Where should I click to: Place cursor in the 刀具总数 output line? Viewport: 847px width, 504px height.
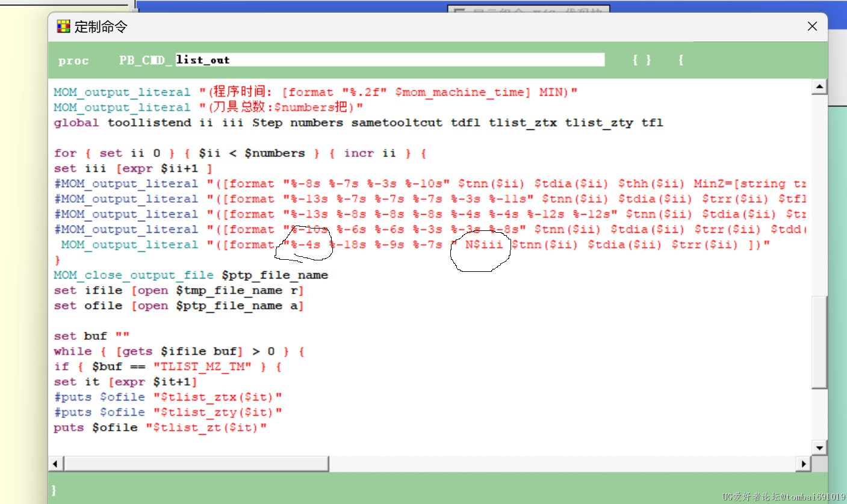click(208, 108)
